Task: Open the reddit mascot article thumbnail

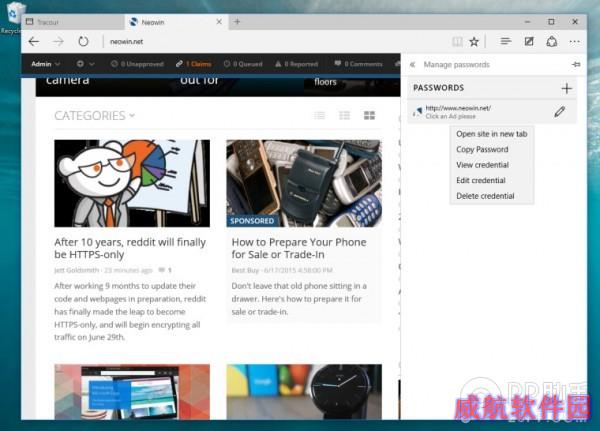Action: pos(132,183)
